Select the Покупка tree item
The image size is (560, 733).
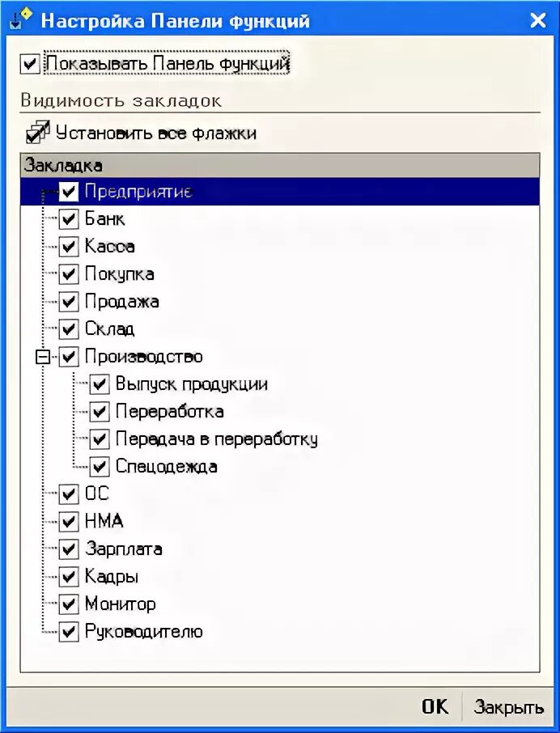point(119,274)
